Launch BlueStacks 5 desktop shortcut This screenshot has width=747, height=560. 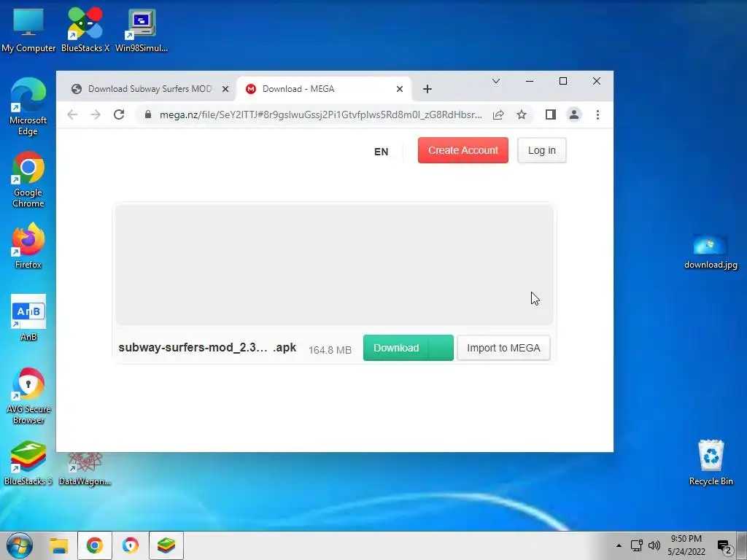(28, 463)
